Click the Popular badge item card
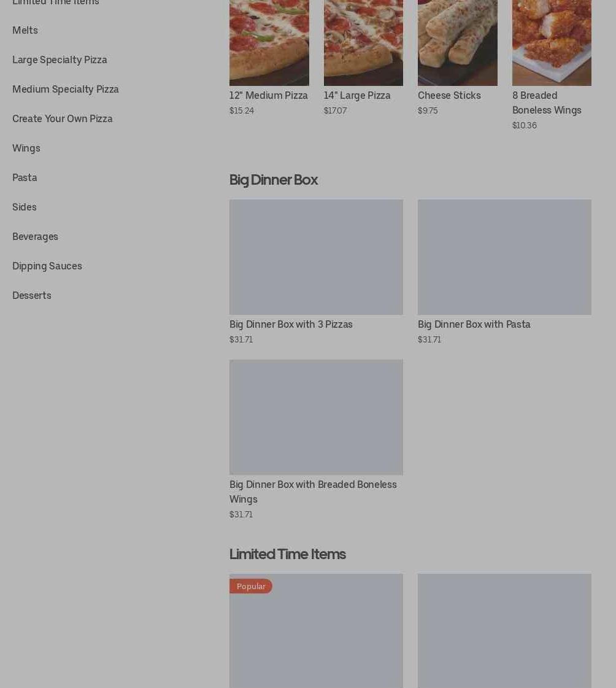 click(316, 631)
